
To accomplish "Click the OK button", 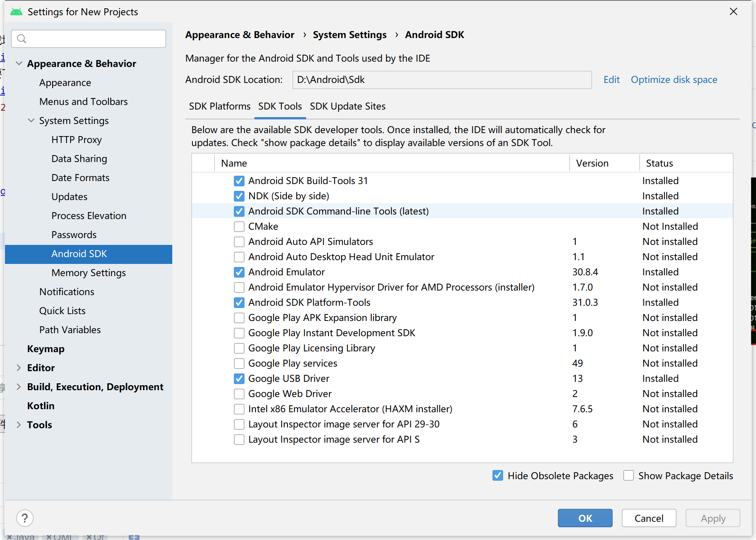I will coord(585,518).
